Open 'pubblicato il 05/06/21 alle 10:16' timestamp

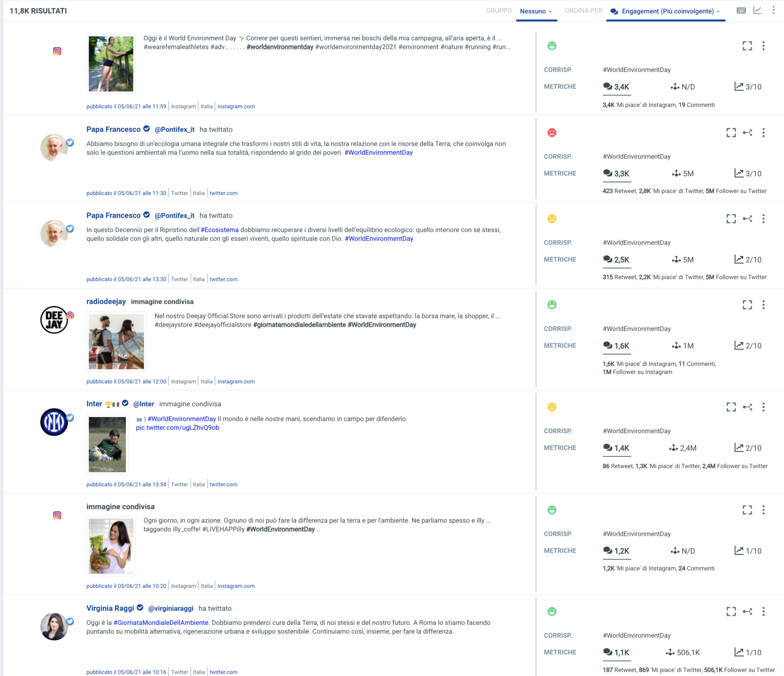(126, 672)
